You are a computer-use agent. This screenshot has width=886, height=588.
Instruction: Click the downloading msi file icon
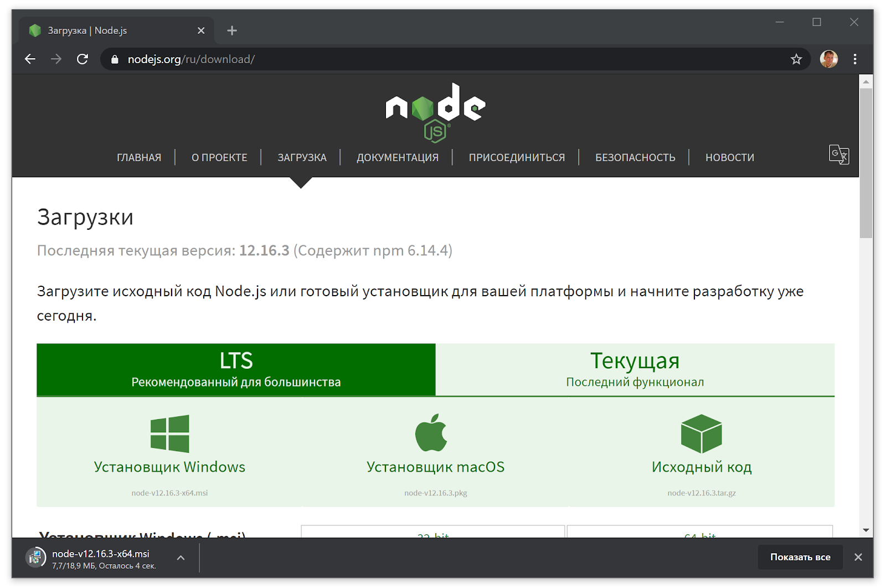point(35,557)
